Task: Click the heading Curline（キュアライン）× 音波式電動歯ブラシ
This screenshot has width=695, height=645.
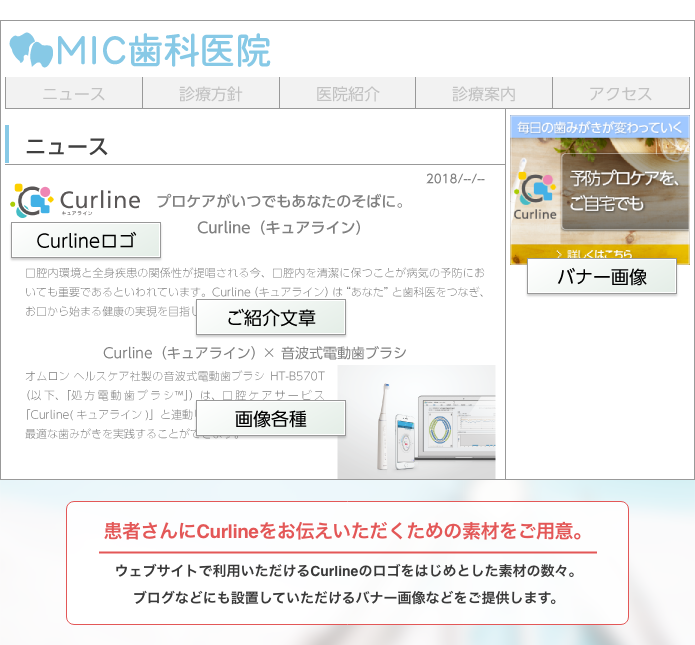Action: coord(254,353)
